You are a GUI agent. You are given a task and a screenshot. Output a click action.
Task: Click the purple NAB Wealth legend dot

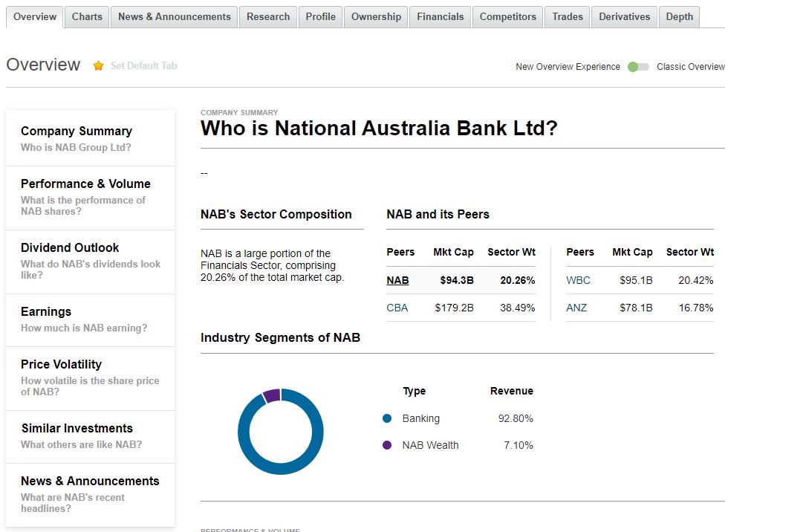click(x=387, y=445)
